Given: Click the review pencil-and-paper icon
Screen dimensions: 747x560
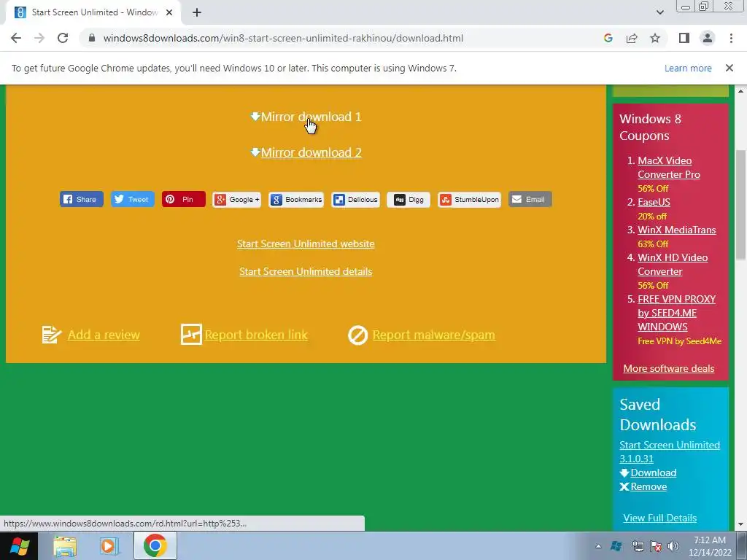Looking at the screenshot, I should coord(52,334).
